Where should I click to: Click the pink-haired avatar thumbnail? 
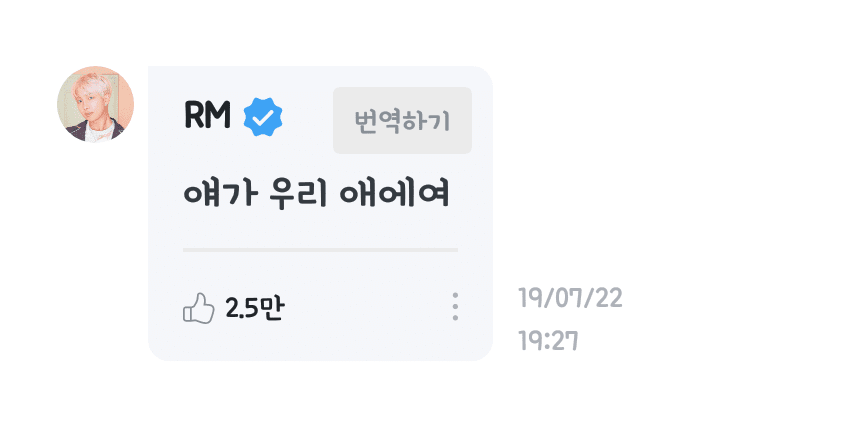95,104
